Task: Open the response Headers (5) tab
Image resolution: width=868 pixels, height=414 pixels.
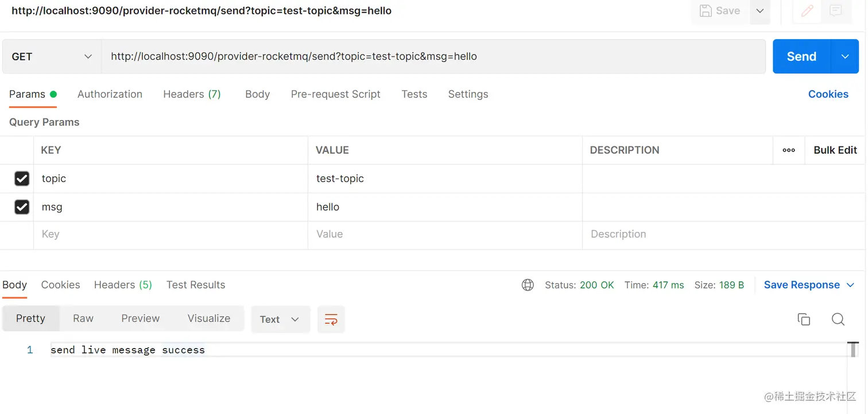Action: (123, 285)
